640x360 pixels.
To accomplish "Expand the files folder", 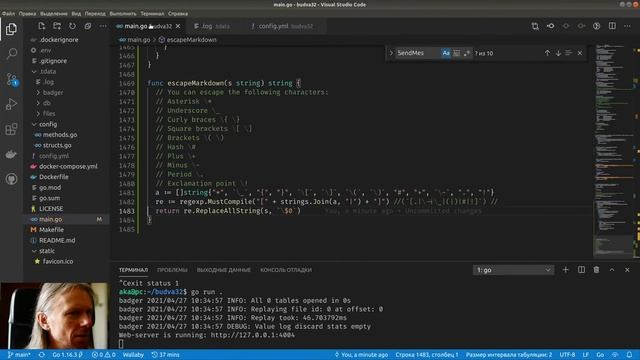I will (x=38, y=113).
